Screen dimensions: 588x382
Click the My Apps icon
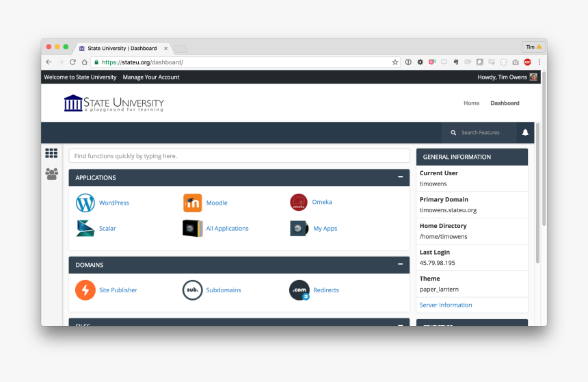tap(299, 229)
